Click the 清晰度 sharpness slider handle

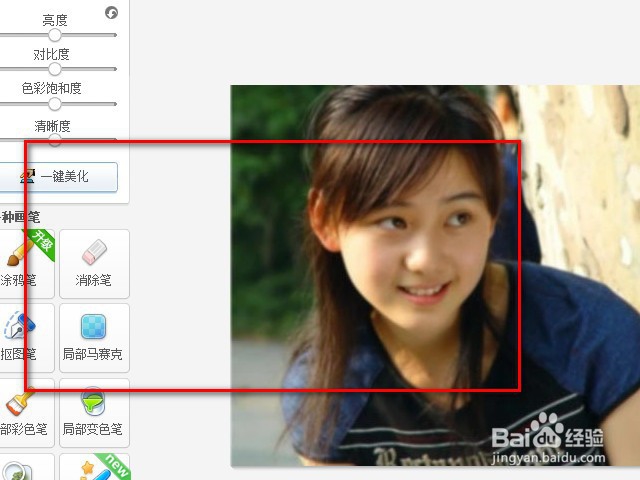(x=54, y=140)
